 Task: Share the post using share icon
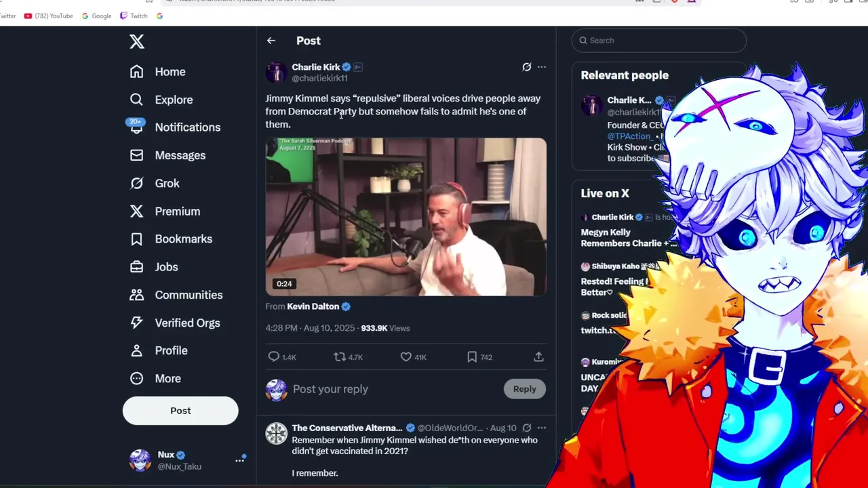click(x=538, y=357)
